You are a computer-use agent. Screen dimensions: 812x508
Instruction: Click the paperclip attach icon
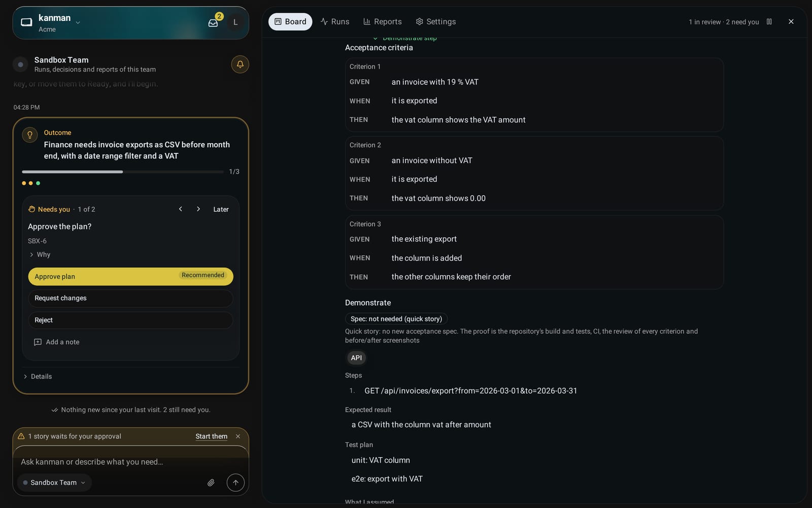(x=211, y=483)
